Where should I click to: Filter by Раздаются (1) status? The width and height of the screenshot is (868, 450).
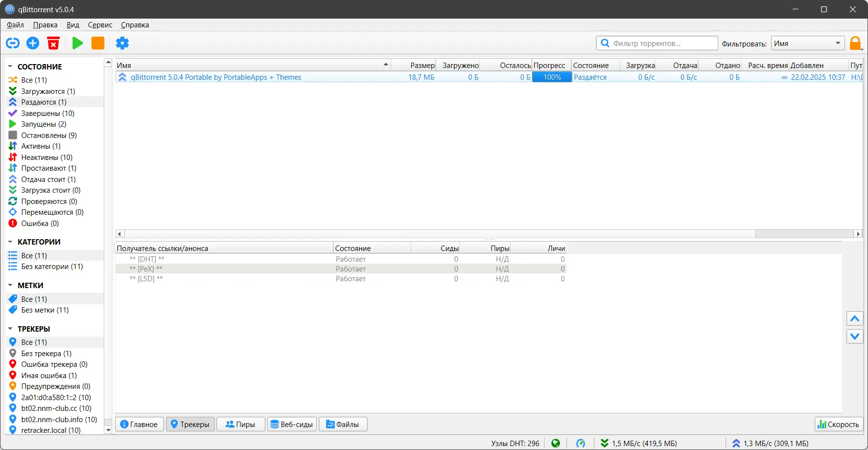coord(44,102)
